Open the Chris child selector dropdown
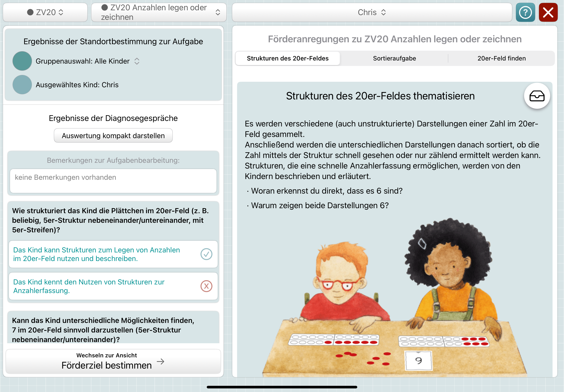Screen dimensions: 564x392 pos(372,12)
